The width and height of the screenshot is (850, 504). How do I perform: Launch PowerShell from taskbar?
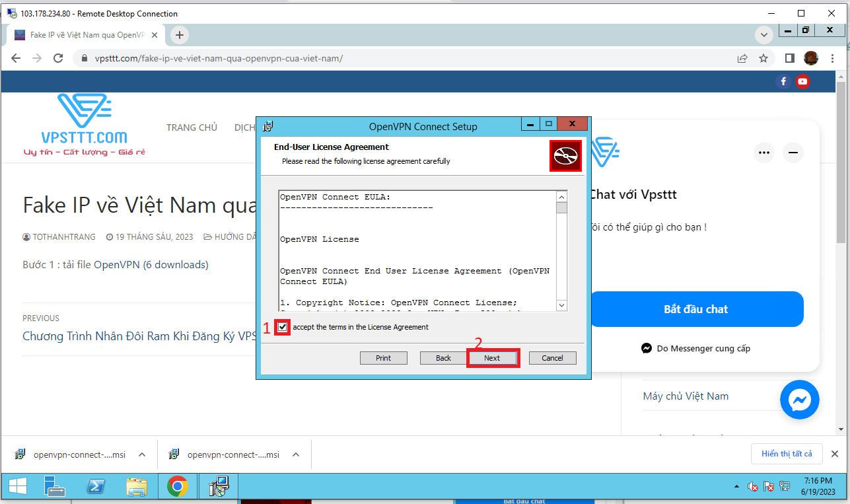(96, 487)
